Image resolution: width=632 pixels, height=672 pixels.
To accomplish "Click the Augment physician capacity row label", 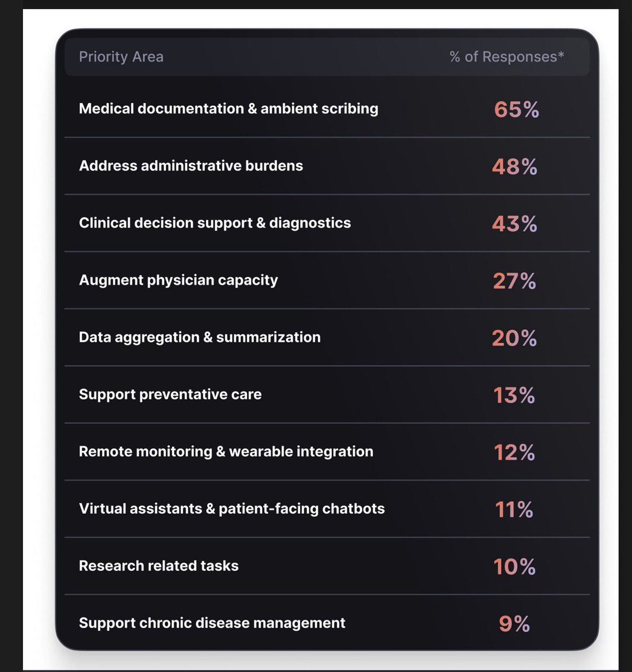I will (178, 280).
